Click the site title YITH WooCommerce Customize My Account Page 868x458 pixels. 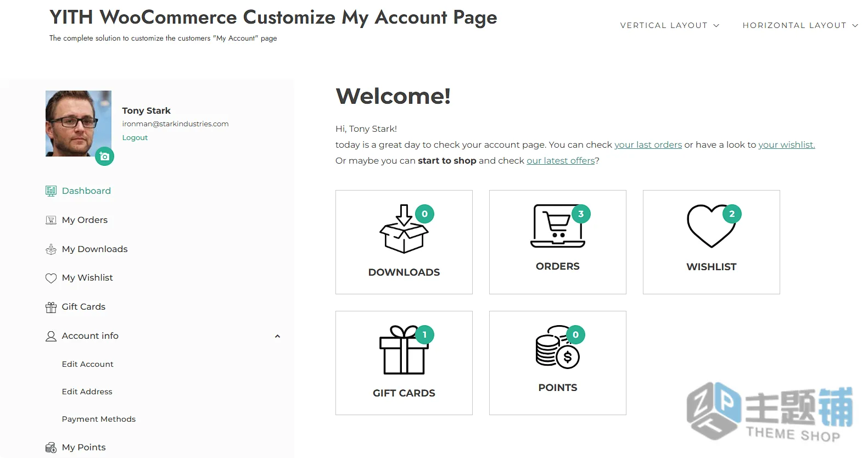pos(273,18)
